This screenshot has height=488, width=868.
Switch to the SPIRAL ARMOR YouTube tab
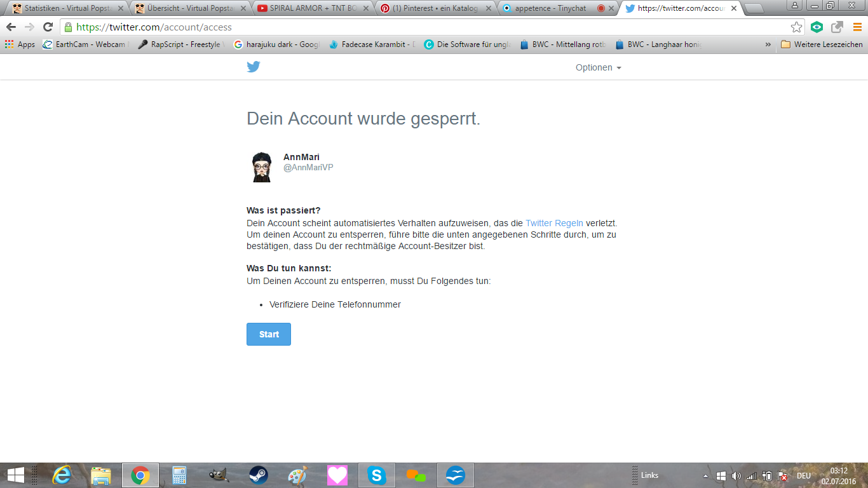(312, 8)
